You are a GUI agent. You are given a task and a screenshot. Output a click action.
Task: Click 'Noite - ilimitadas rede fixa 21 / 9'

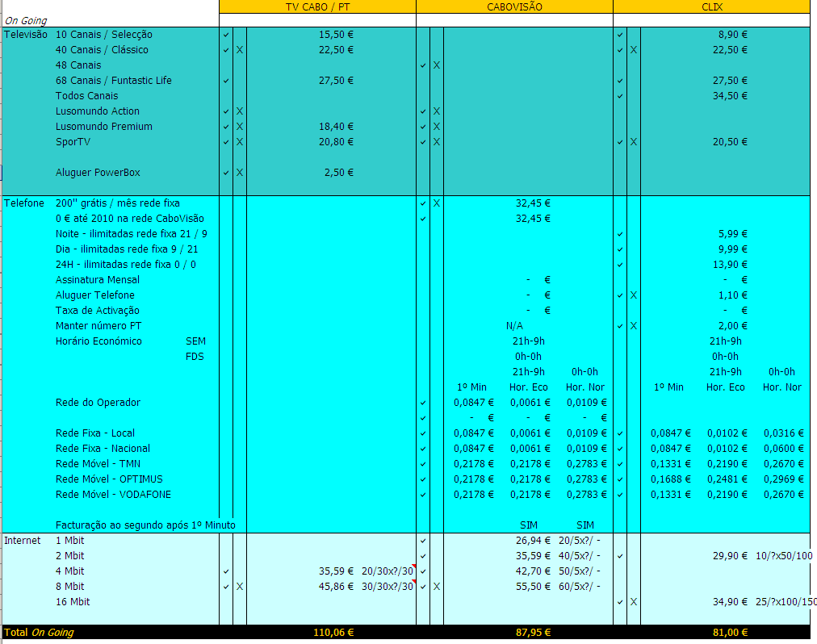132,234
